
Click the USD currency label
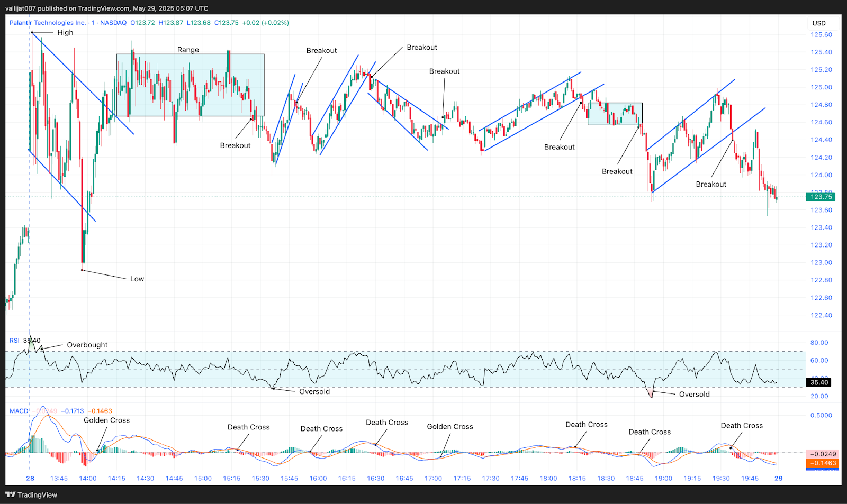(819, 23)
